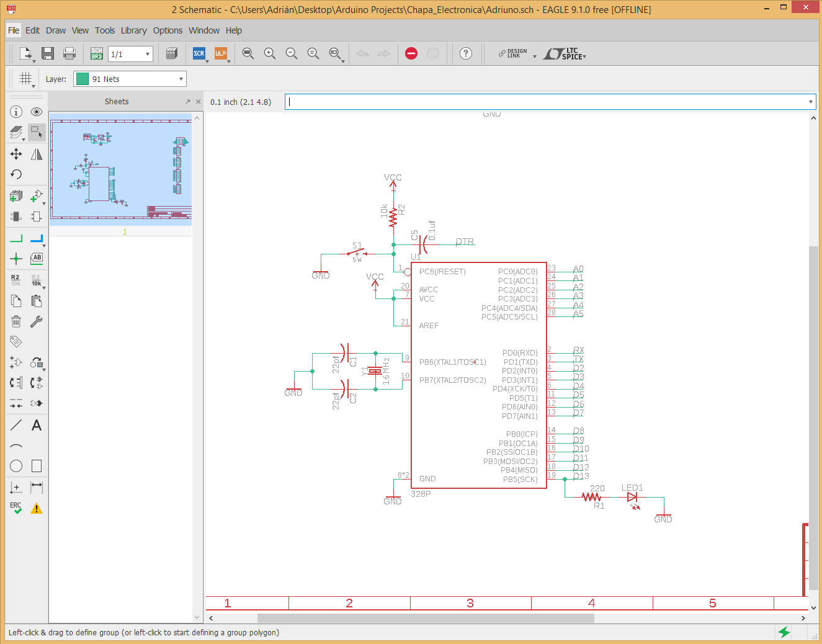
Task: Select the Move tool
Action: coord(16,153)
